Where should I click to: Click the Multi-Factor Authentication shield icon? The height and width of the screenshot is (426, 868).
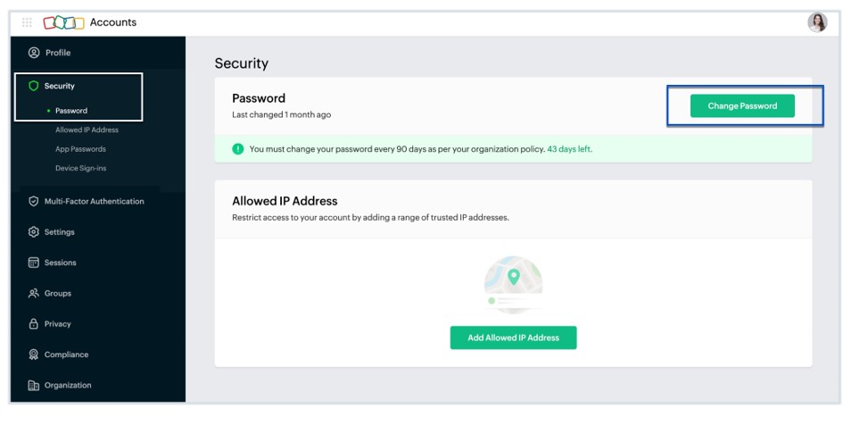pos(34,201)
